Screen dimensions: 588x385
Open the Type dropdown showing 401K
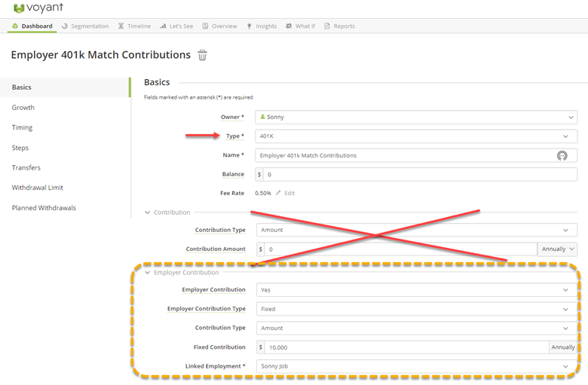[x=416, y=136]
